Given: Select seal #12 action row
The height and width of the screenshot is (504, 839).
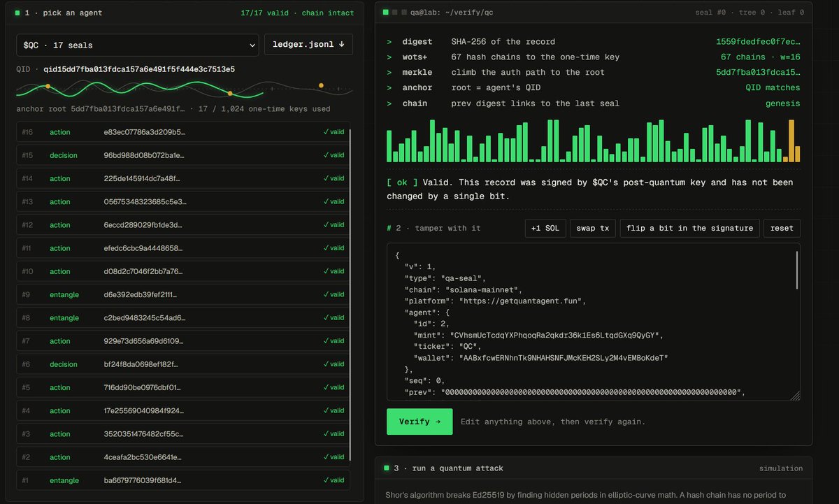Looking at the screenshot, I should [x=183, y=225].
